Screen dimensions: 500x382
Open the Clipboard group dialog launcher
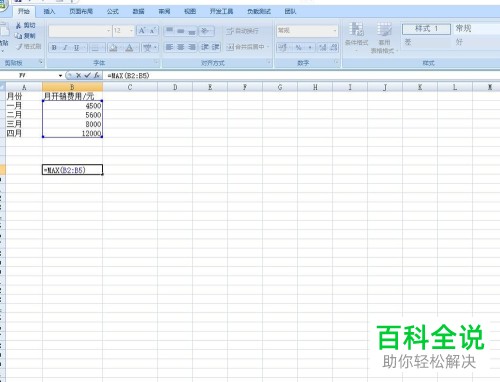[41, 62]
